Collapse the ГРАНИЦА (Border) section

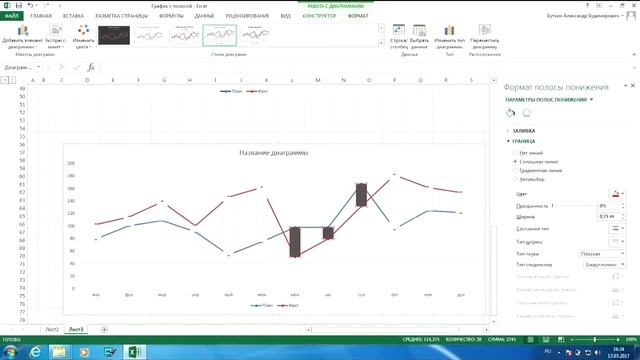[x=523, y=141]
